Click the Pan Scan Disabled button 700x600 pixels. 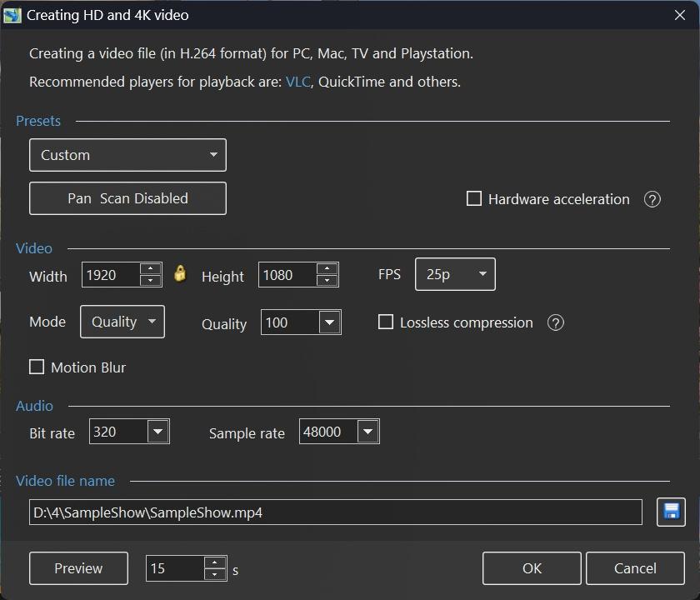tap(127, 198)
